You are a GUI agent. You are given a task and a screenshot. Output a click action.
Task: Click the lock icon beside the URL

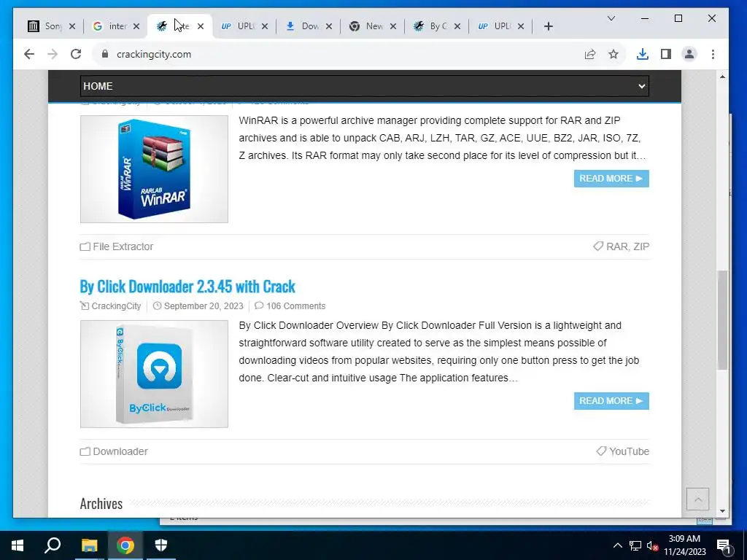coord(105,54)
